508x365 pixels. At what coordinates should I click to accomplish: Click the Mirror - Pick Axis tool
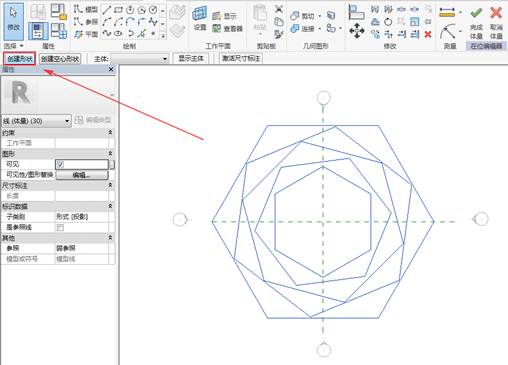pyautogui.click(x=375, y=9)
